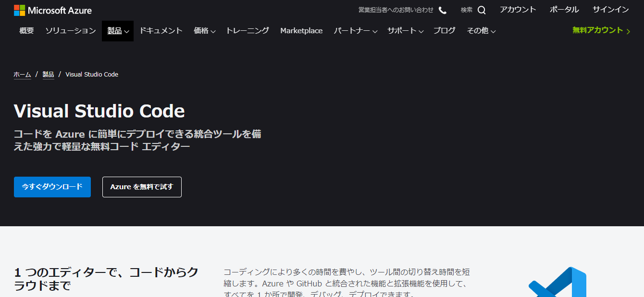Click the Azure を無料で試す button
Image resolution: width=644 pixels, height=297 pixels.
[x=142, y=187]
